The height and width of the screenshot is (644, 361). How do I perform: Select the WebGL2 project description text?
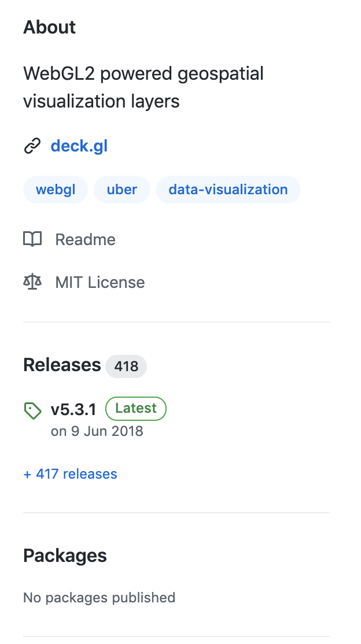tap(143, 87)
